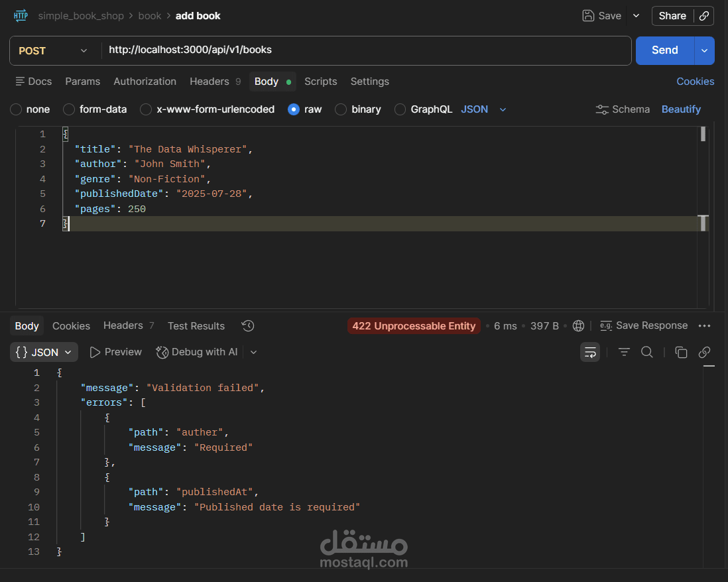This screenshot has width=728, height=582.
Task: Click the request URL input field
Action: (x=365, y=50)
